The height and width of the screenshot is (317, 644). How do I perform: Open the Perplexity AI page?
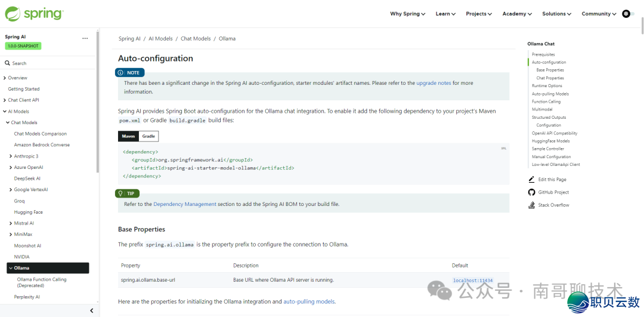(x=27, y=297)
